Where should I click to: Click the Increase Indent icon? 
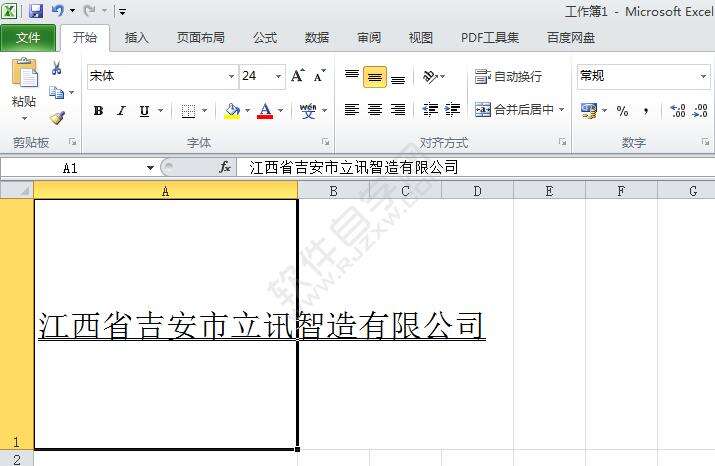pyautogui.click(x=452, y=110)
